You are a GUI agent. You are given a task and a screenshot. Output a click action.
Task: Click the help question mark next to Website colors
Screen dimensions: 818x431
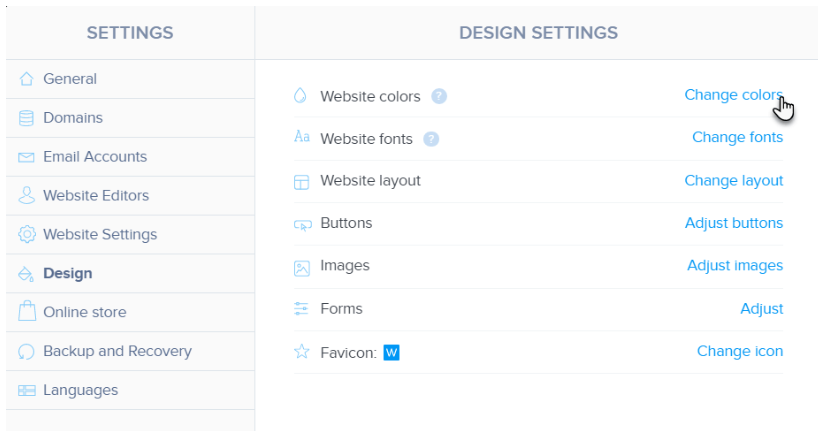click(x=439, y=97)
